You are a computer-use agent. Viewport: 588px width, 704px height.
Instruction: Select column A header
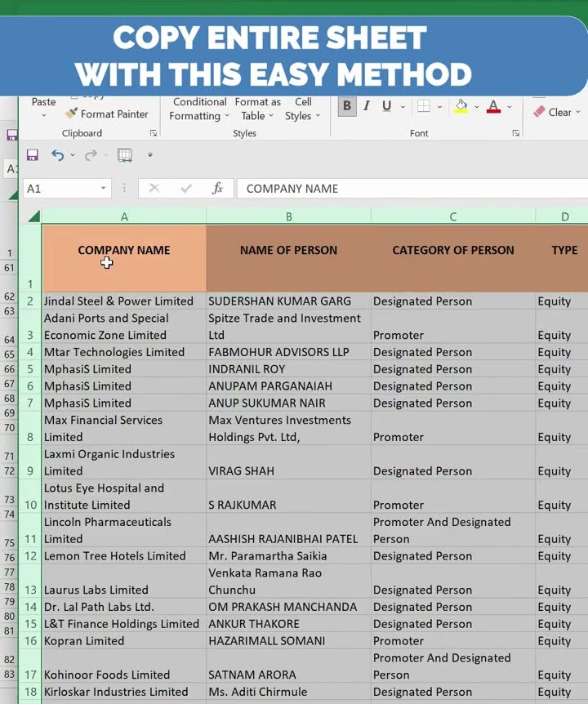(124, 217)
